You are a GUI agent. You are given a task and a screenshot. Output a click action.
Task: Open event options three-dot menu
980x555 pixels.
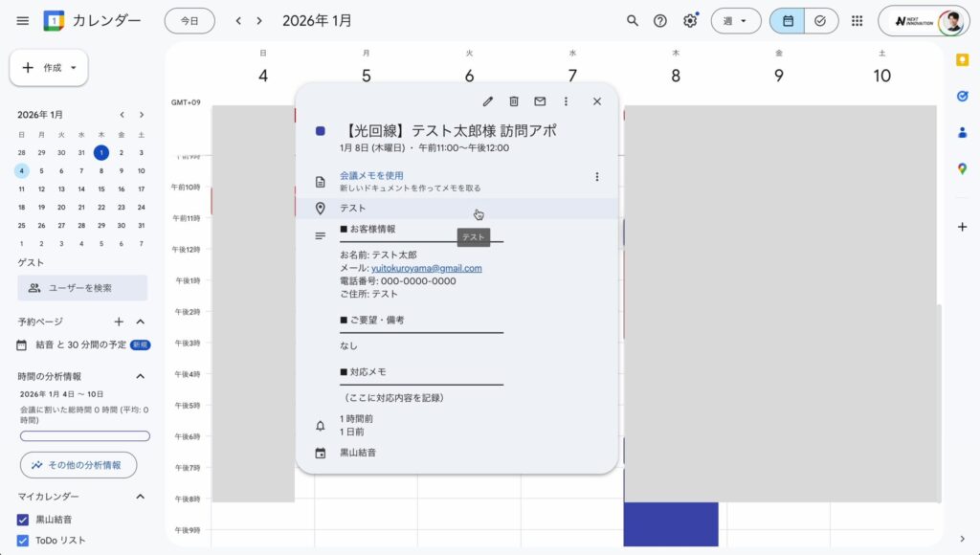click(x=566, y=101)
